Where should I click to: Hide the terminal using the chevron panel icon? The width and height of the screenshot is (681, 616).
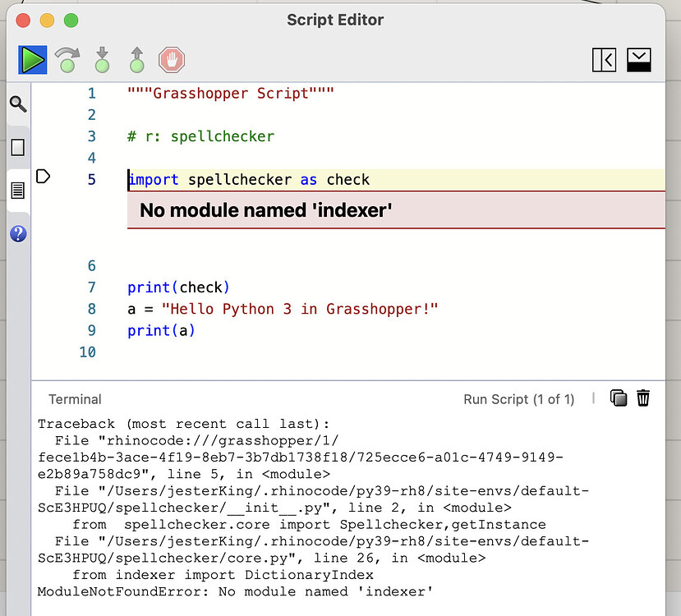click(x=638, y=60)
